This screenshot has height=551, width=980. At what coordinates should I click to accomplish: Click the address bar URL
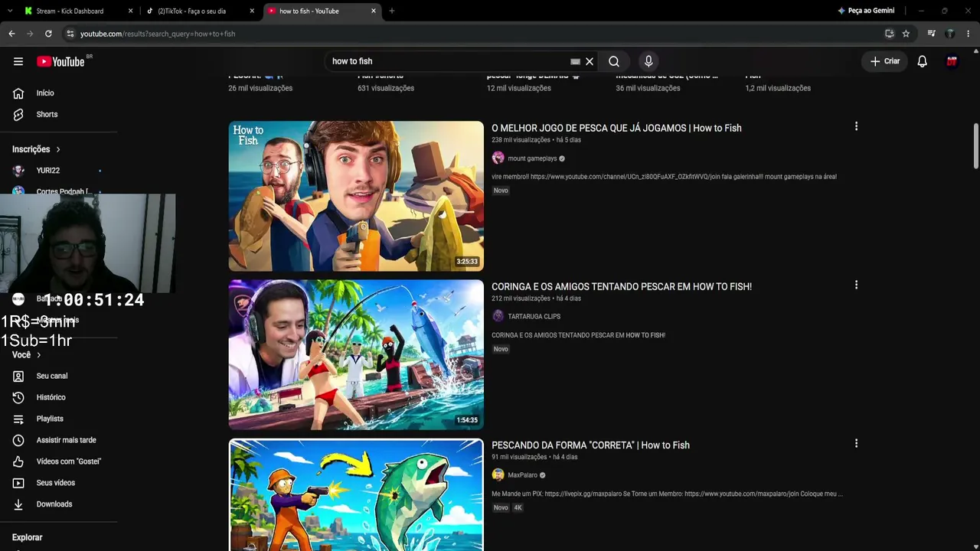pos(158,34)
